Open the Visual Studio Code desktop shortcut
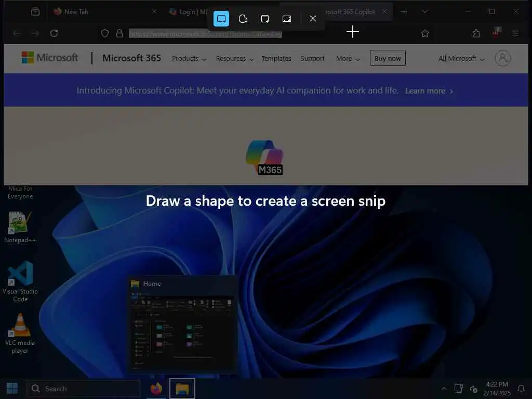 pyautogui.click(x=20, y=281)
